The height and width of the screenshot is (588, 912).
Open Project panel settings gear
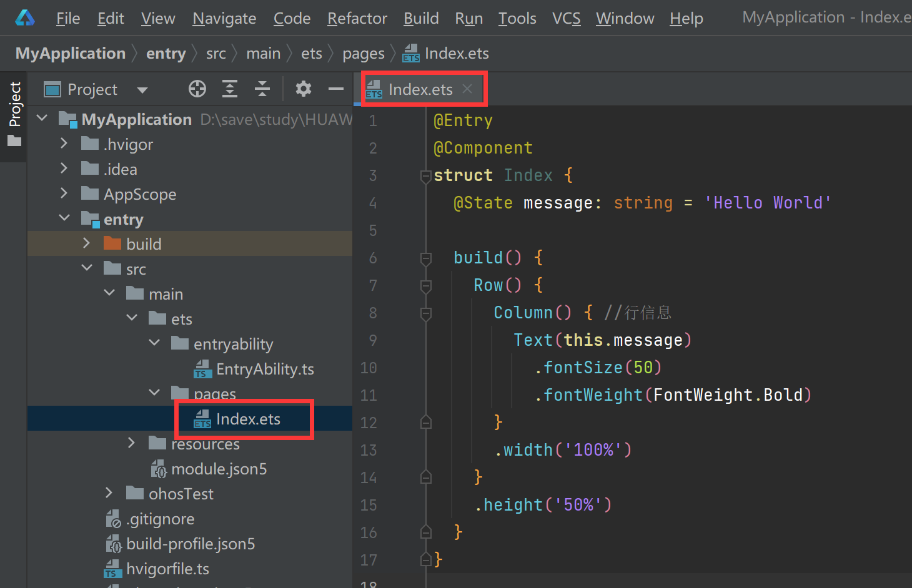[304, 89]
